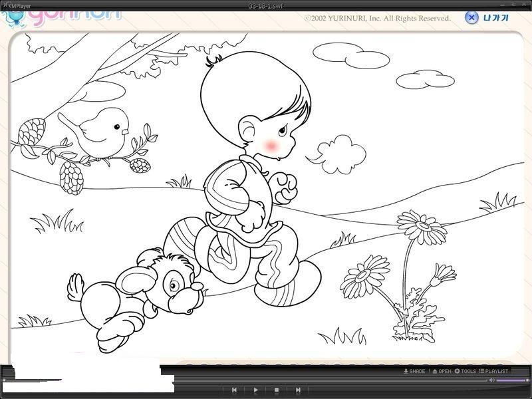Click the boy's pink cheek
The height and width of the screenshot is (399, 532).
[x=271, y=146]
